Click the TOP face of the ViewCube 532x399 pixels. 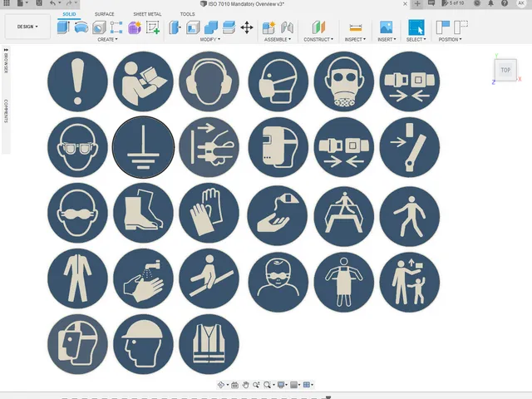click(x=505, y=70)
